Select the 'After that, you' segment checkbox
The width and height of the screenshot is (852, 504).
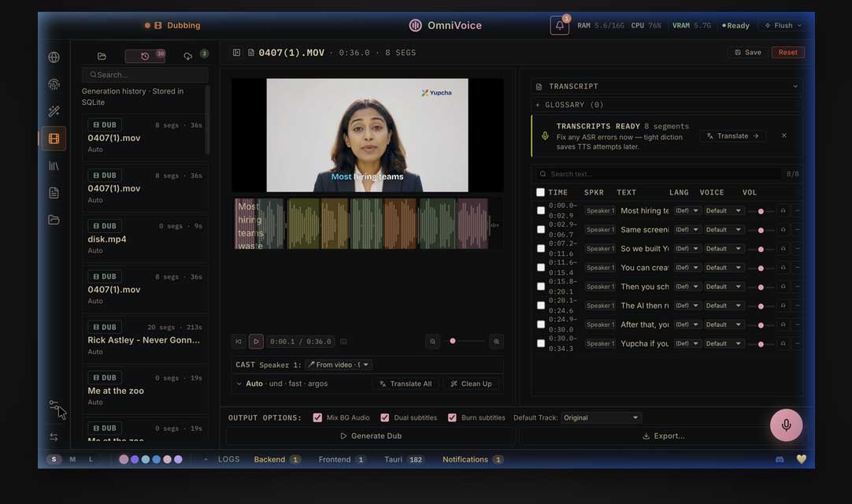point(541,324)
